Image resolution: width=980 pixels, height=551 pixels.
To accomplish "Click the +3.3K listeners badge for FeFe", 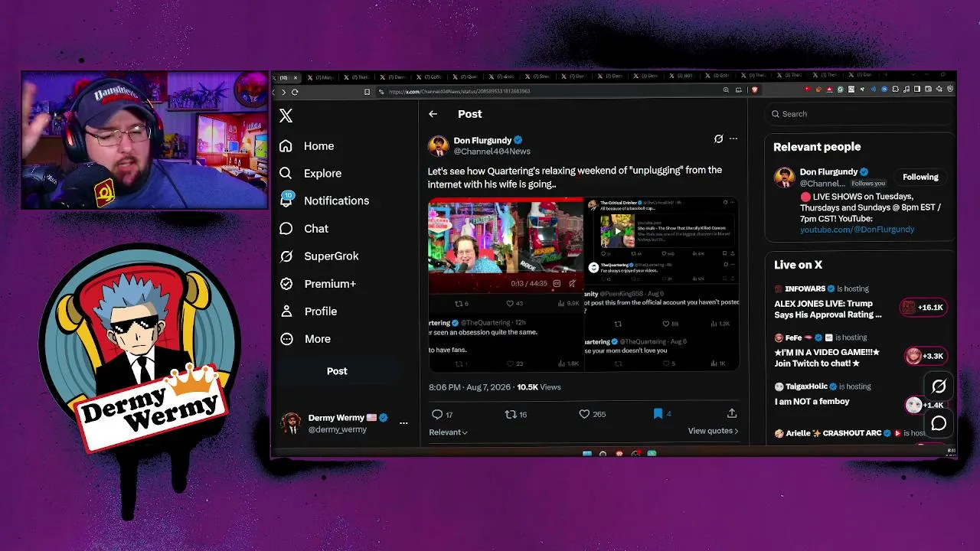I will pyautogui.click(x=926, y=356).
